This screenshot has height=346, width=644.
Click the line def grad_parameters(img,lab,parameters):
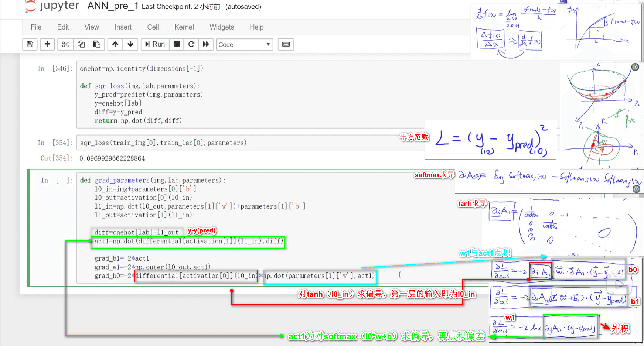click(153, 181)
